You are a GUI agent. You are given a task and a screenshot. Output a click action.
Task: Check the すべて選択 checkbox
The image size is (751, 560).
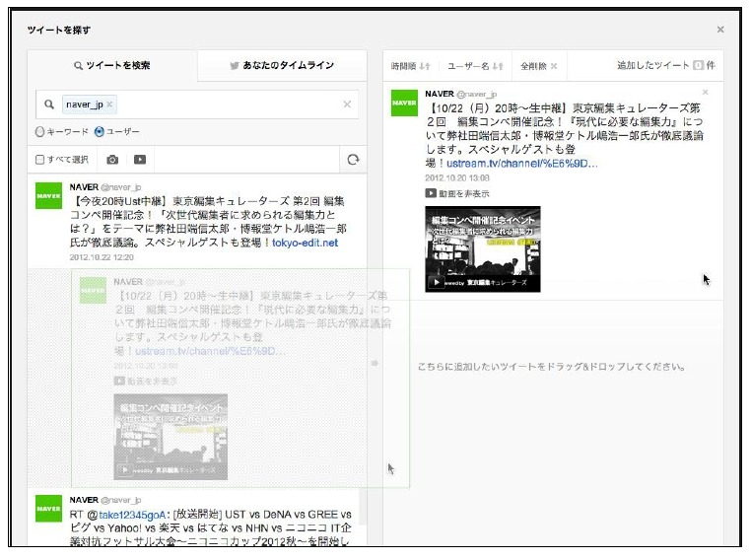(40, 160)
